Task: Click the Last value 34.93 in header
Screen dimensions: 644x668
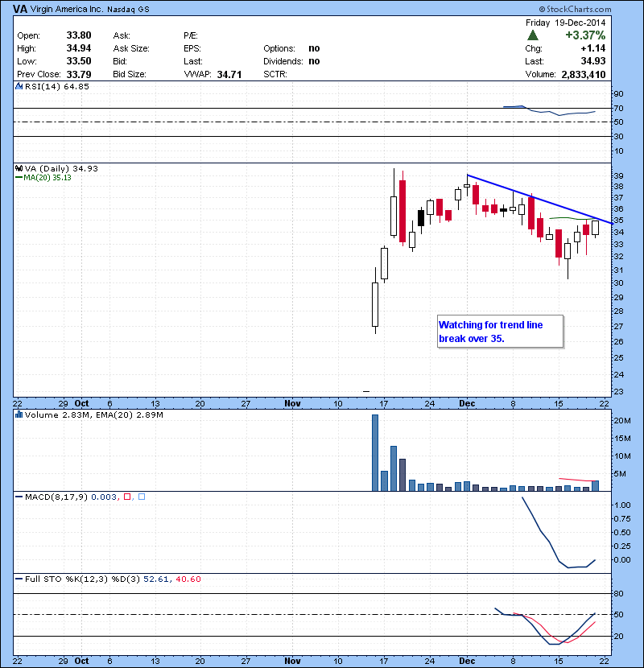Action: click(592, 61)
